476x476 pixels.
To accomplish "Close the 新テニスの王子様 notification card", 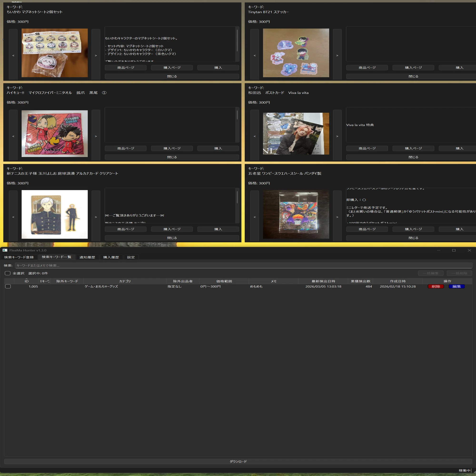I will 172,238.
